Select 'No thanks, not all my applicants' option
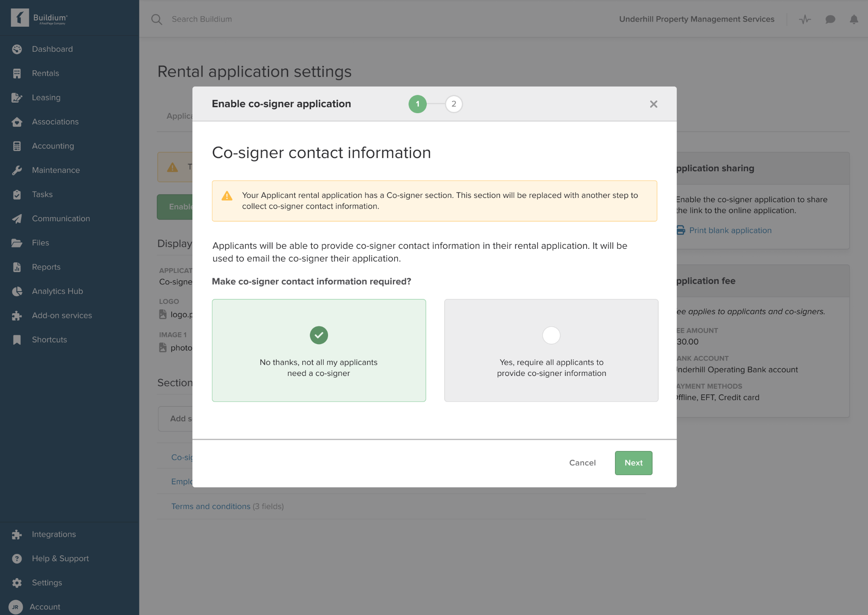 (319, 351)
